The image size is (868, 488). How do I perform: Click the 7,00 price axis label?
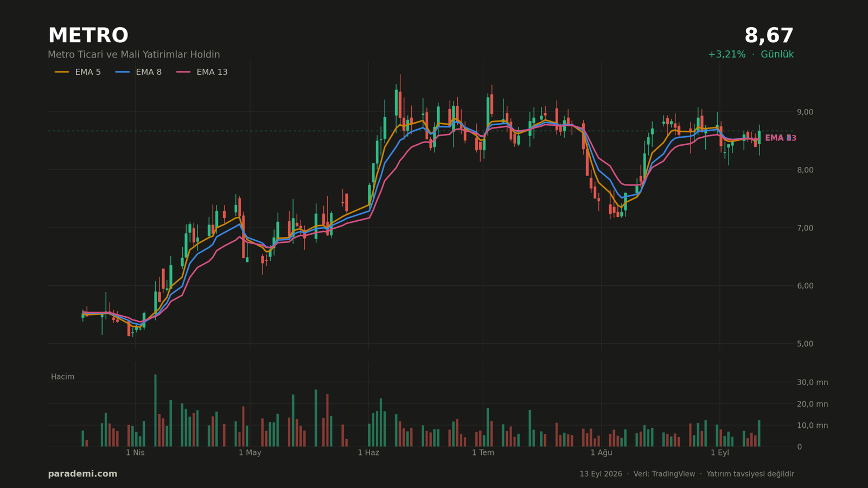pyautogui.click(x=805, y=228)
